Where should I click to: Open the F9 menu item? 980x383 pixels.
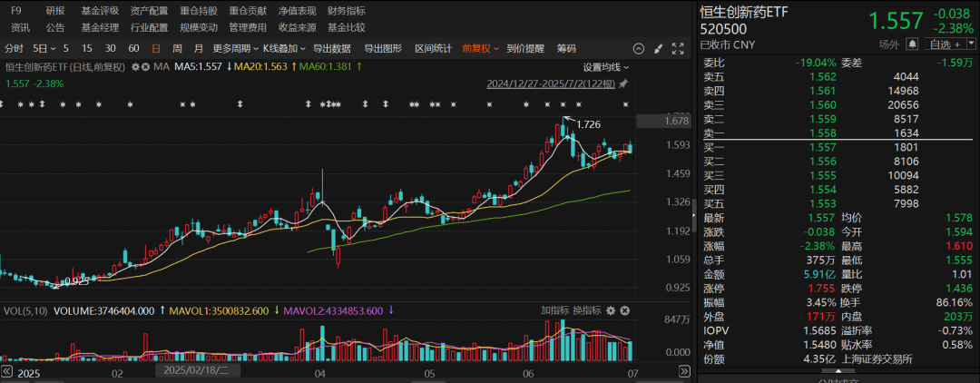point(16,11)
